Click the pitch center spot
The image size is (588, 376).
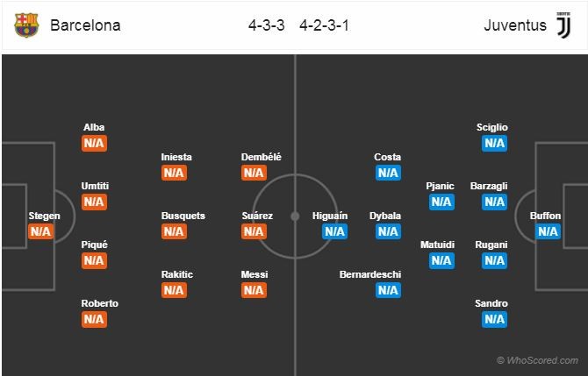[295, 216]
